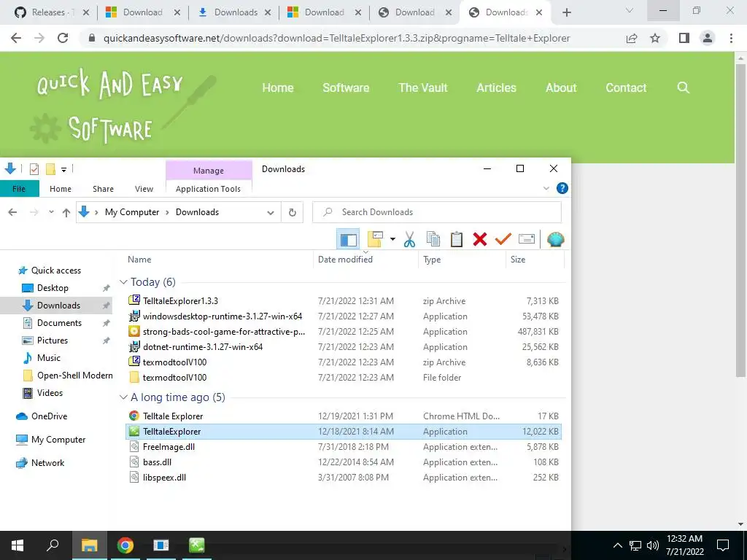This screenshot has height=560, width=747.
Task: Select dotnet-runtime-3.1.27-win-x64 file
Action: pyautogui.click(x=343, y=346)
